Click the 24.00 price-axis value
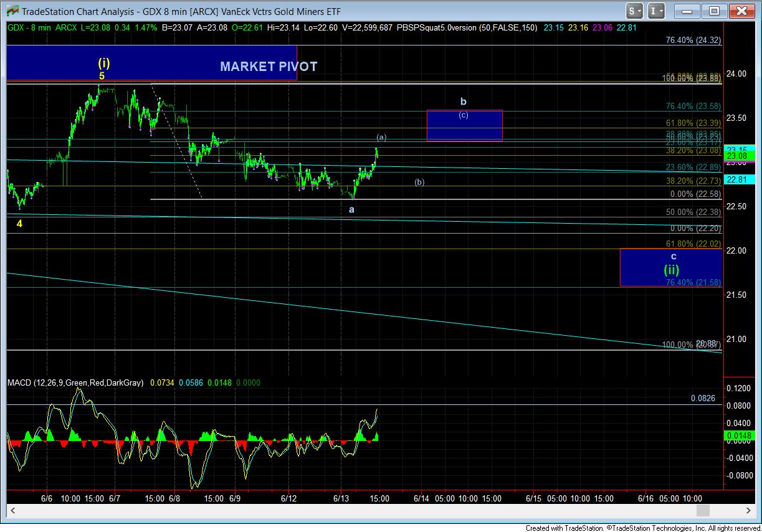This screenshot has height=532, width=762. click(738, 74)
